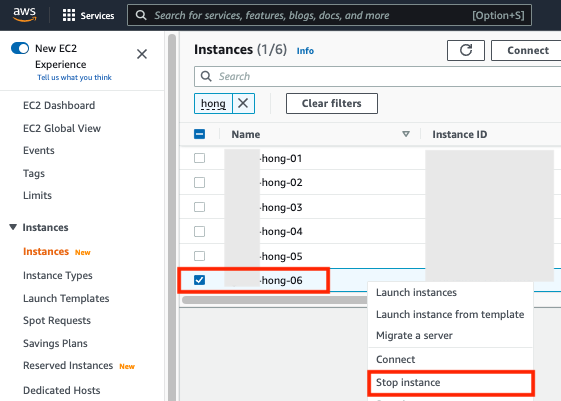Click the sidebar vertical scrollbar
The width and height of the screenshot is (561, 401).
(x=172, y=217)
